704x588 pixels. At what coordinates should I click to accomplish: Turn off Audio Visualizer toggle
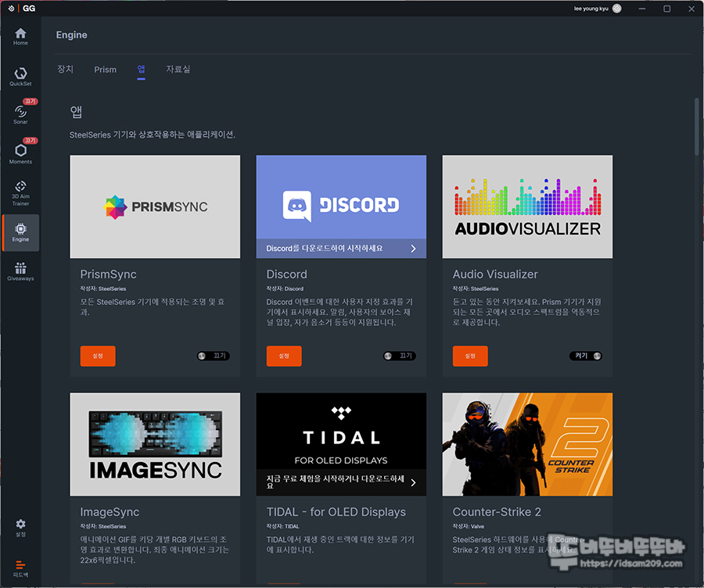click(586, 356)
